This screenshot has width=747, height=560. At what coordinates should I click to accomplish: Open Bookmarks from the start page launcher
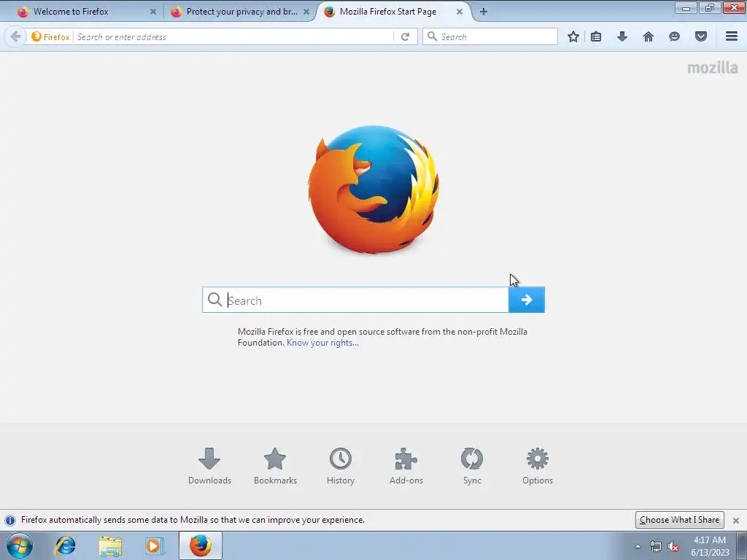(x=275, y=466)
